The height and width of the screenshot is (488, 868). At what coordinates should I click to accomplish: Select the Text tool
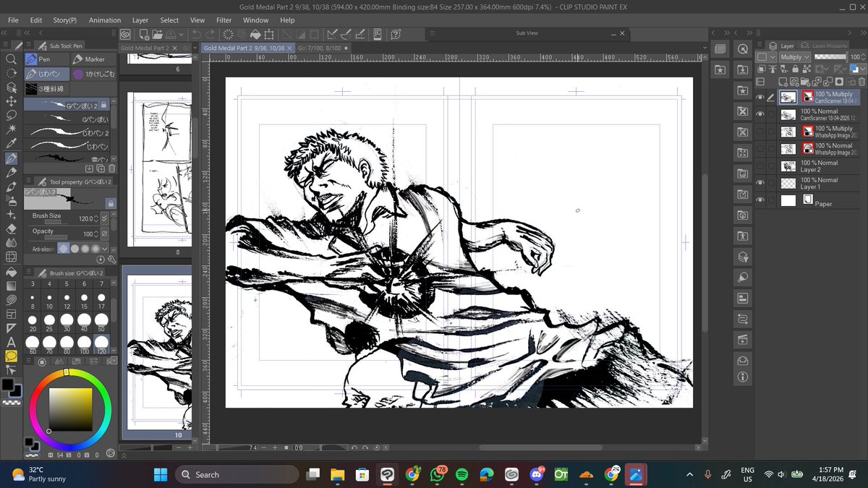[x=11, y=342]
